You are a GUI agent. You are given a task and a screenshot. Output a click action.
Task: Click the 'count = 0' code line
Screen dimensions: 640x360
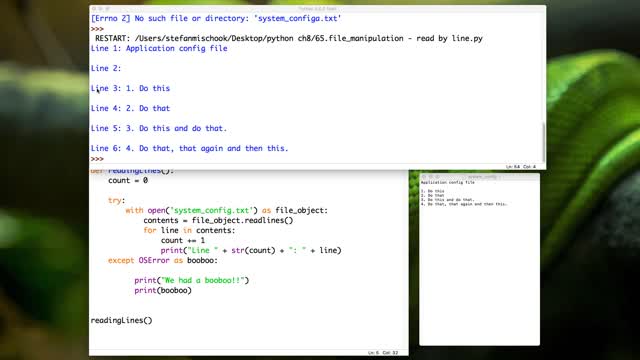point(128,180)
